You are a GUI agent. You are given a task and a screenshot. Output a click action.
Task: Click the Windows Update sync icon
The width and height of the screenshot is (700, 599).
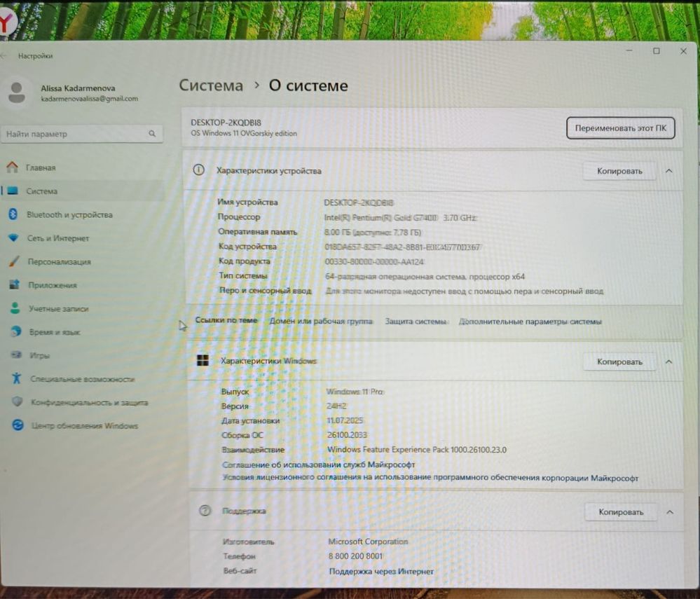[18, 425]
